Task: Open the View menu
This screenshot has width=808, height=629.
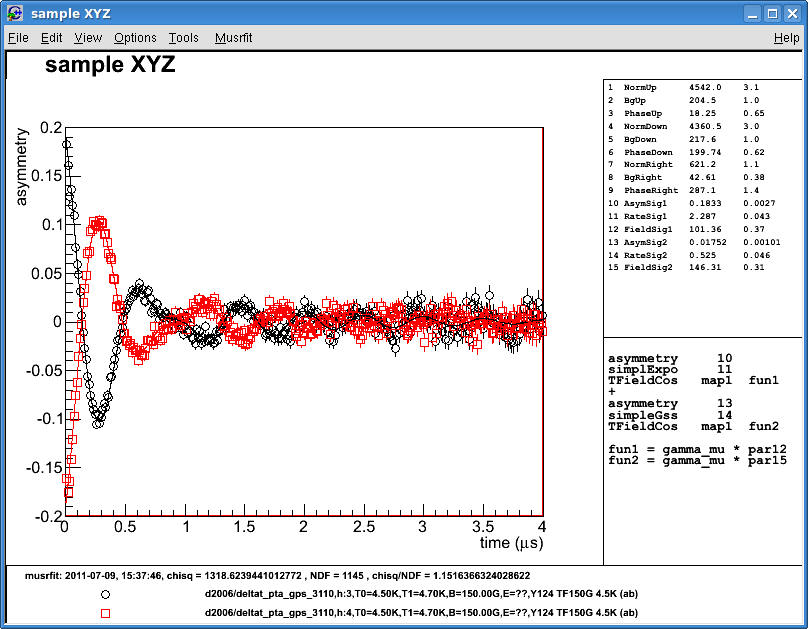Action: pos(87,37)
